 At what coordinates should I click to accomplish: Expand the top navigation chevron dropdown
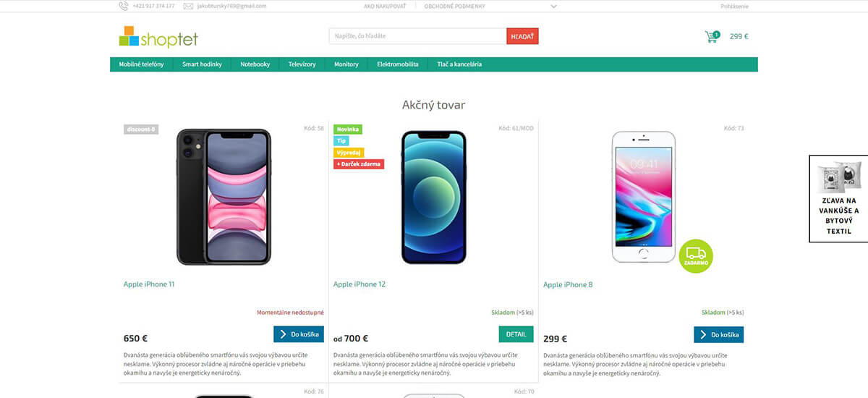[x=553, y=6]
